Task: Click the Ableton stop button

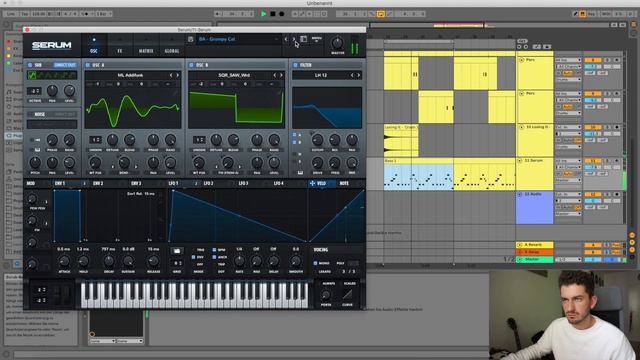Action: coord(273,14)
